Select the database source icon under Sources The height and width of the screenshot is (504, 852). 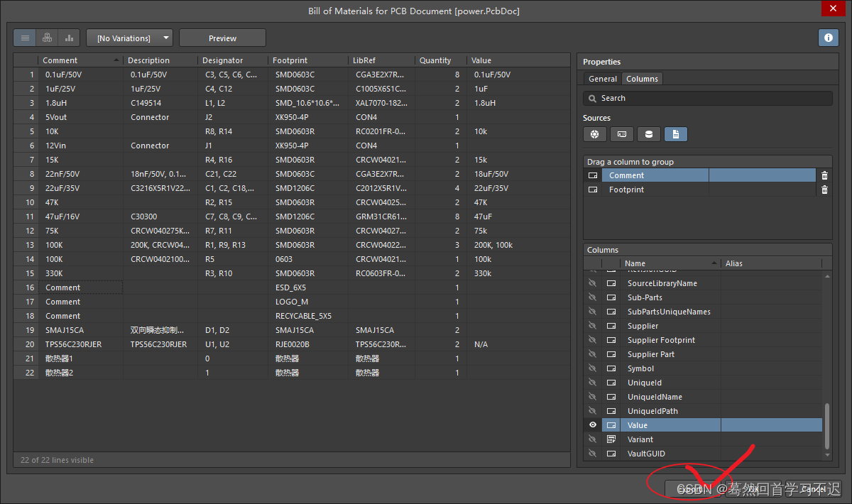pyautogui.click(x=648, y=134)
